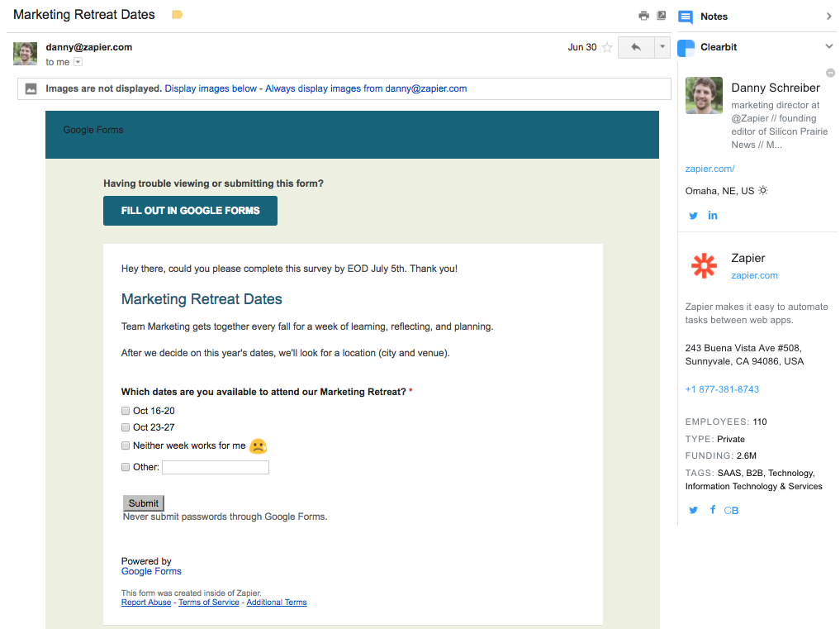Star the Jun 30 email
This screenshot has width=840, height=629.
click(x=607, y=47)
